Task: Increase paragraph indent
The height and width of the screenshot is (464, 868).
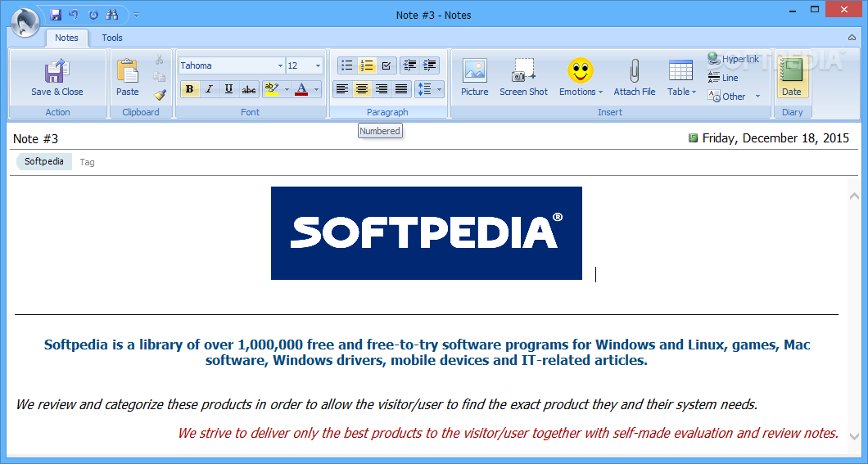Action: click(x=430, y=65)
